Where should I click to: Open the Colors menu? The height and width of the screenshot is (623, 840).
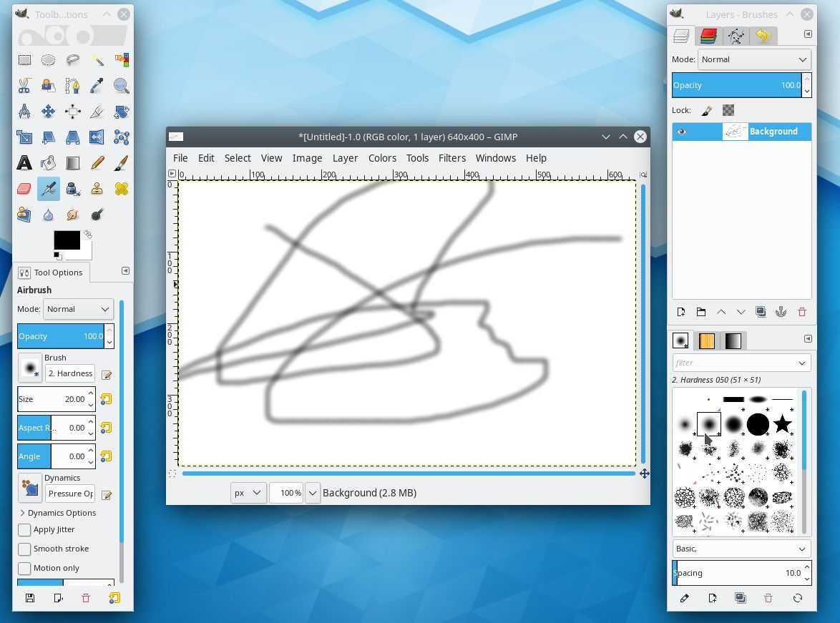[382, 158]
